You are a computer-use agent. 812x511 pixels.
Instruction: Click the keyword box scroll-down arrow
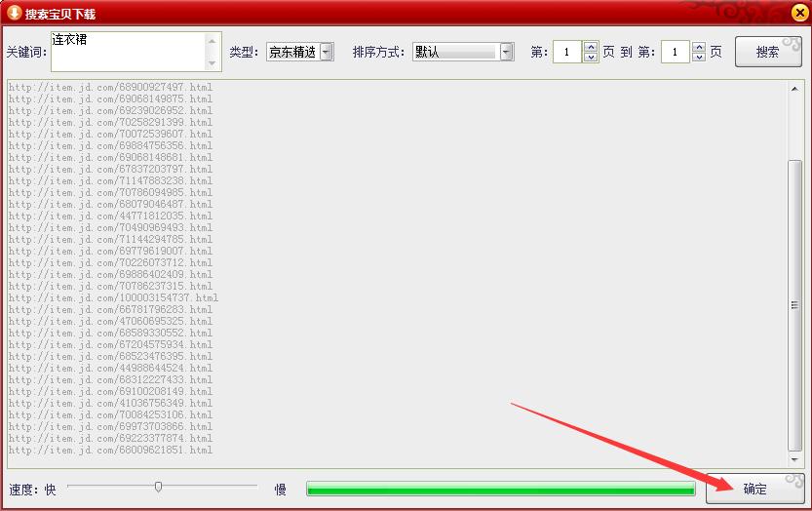tap(212, 62)
